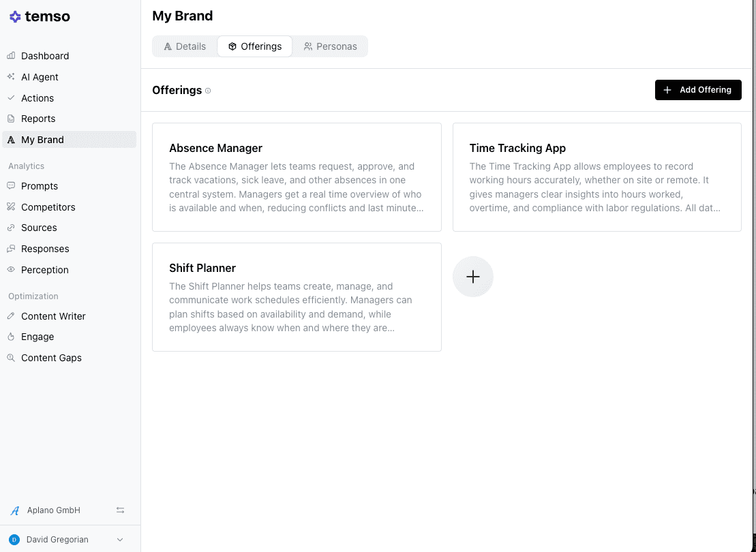This screenshot has width=756, height=552.
Task: Open the Aplano GmbH workspace selector
Action: click(53, 510)
